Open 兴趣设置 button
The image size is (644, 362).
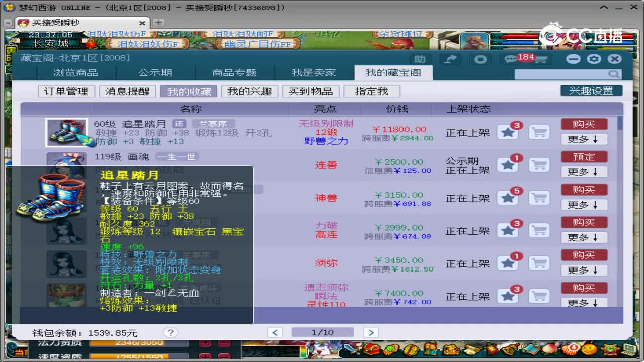591,91
